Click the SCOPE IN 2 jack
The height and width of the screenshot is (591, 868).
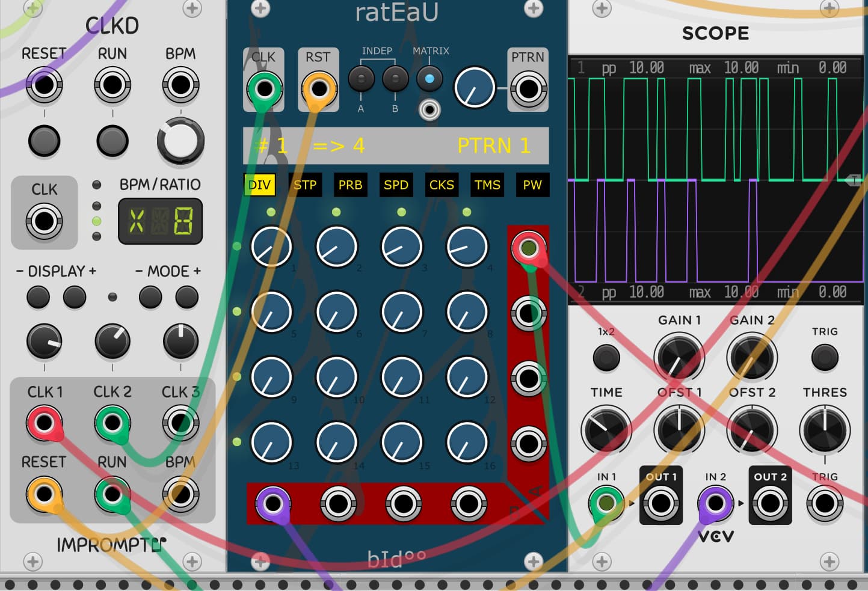coord(715,503)
